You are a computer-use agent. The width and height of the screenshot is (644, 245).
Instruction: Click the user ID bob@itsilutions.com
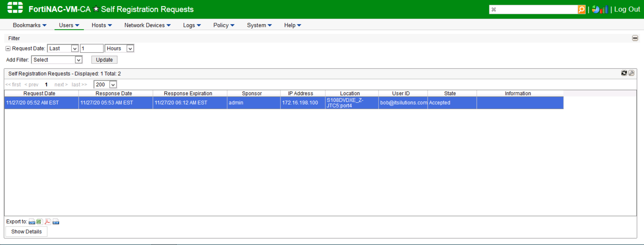point(404,103)
